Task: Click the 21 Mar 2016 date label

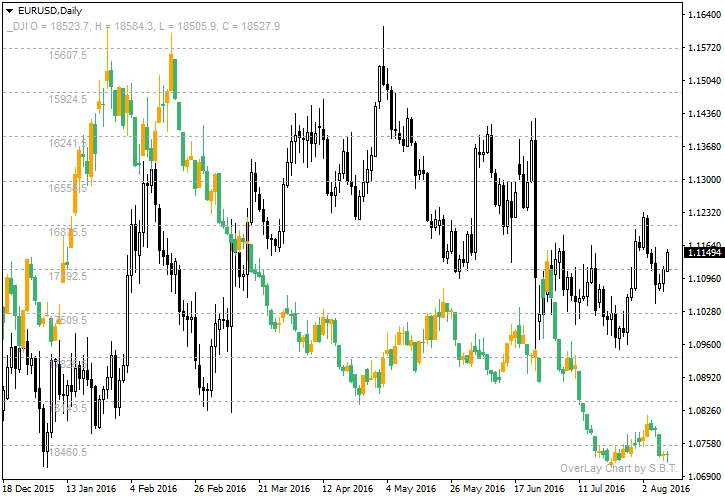Action: [x=284, y=489]
